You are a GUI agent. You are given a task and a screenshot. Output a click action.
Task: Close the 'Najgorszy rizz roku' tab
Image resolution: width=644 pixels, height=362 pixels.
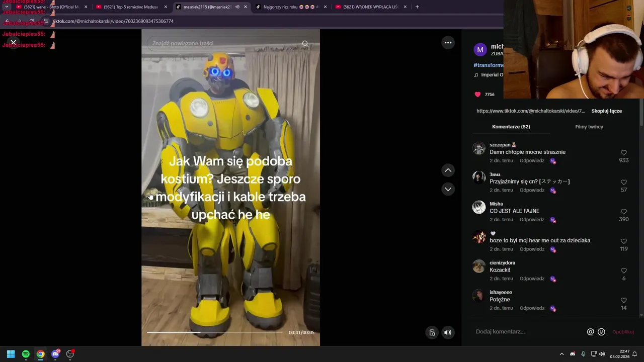(x=325, y=7)
